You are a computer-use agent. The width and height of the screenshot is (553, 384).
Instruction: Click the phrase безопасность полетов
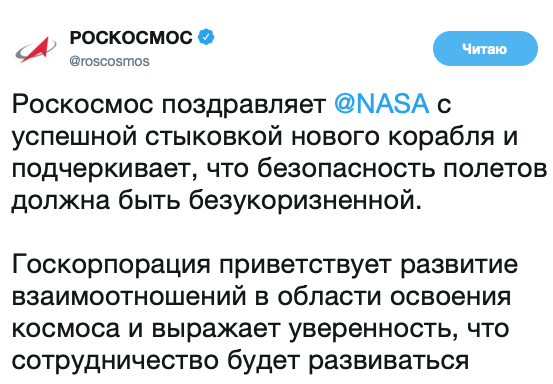[402, 168]
